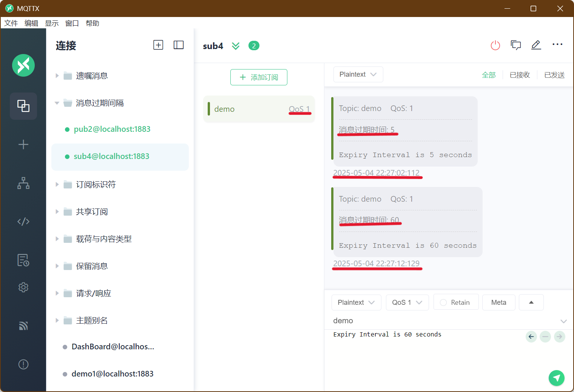Click the new connection group plus-square icon
Screen dimensions: 574x392
click(x=158, y=45)
